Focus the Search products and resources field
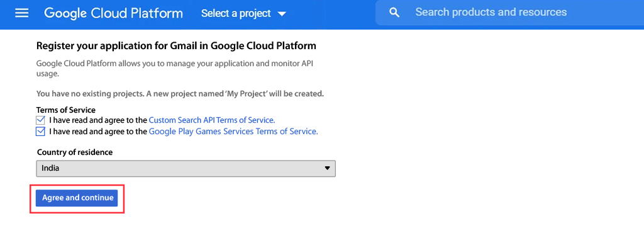The image size is (644, 228). pyautogui.click(x=509, y=13)
